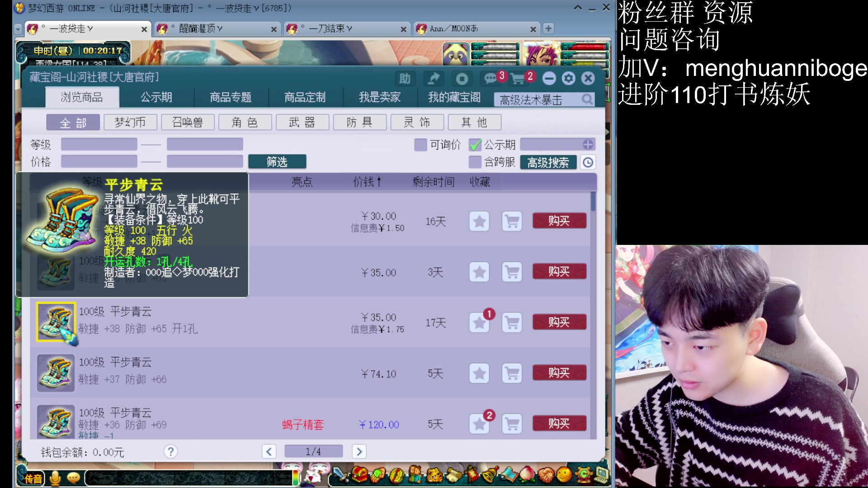The width and height of the screenshot is (868, 488).
Task: Click the 筛选 filter button
Action: [x=277, y=162]
